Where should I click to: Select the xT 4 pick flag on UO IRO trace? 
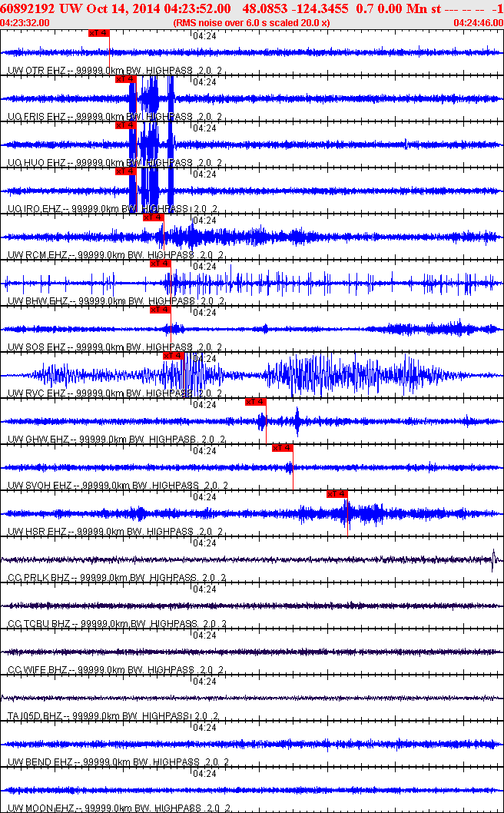tap(125, 171)
